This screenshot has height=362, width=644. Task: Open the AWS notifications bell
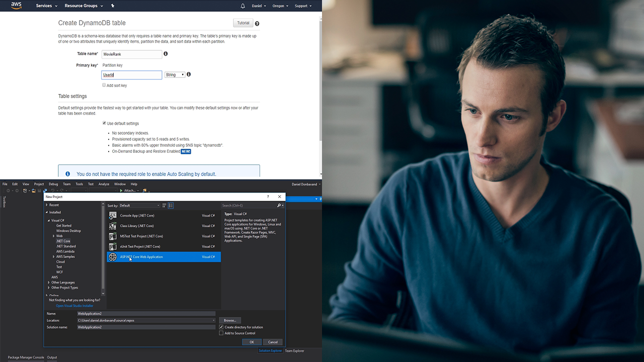coord(243,6)
